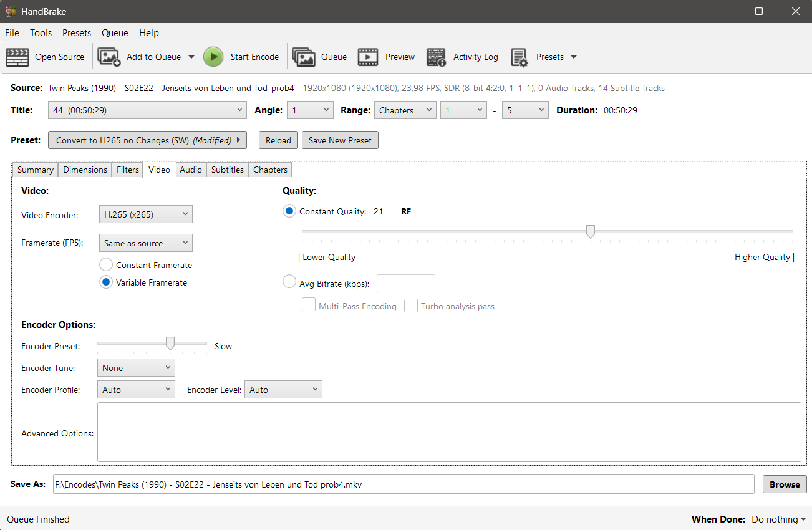
Task: Click the source info text 1920x1080 details
Action: pyautogui.click(x=484, y=88)
